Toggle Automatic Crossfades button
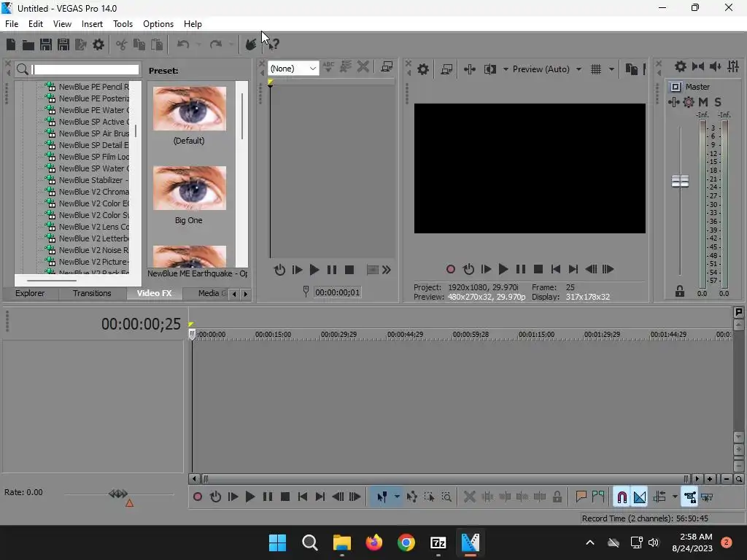This screenshot has width=747, height=560. [639, 497]
